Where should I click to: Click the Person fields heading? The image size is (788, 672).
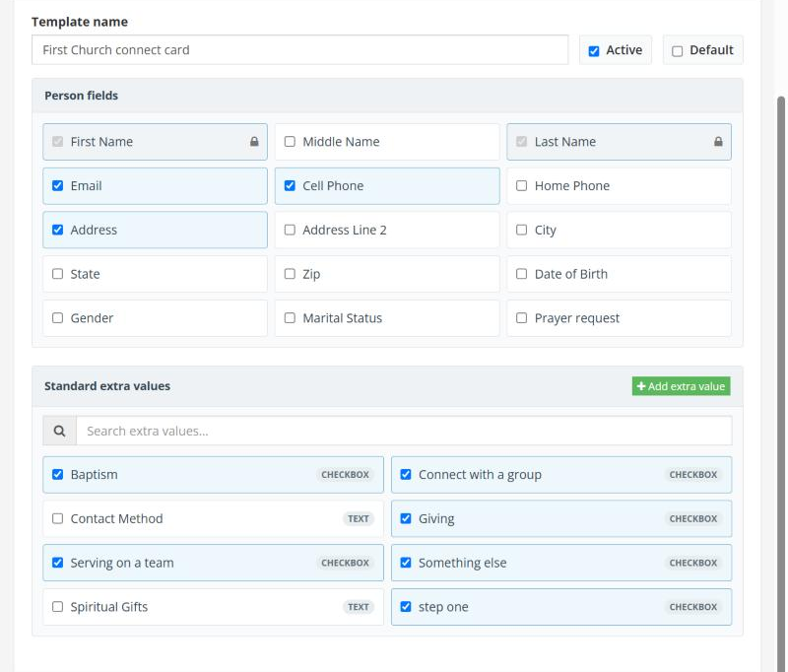82,96
